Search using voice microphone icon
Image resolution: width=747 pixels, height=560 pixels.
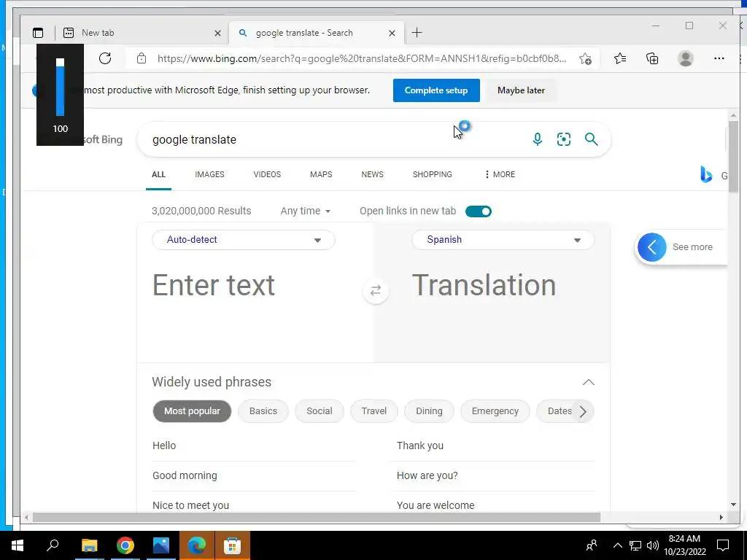click(538, 139)
